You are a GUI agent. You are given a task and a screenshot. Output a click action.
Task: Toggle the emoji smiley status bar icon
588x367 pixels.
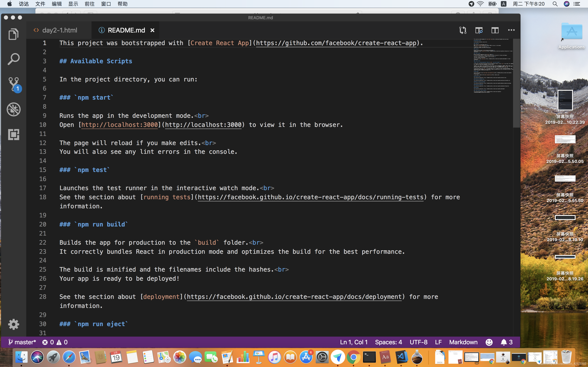pos(489,342)
